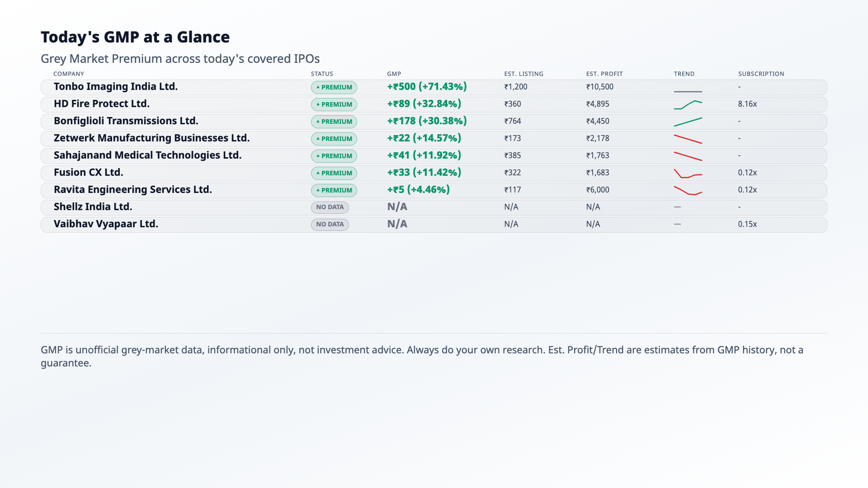Click subscription value 8.16x
Screen dimensions: 868x488
[x=748, y=104]
